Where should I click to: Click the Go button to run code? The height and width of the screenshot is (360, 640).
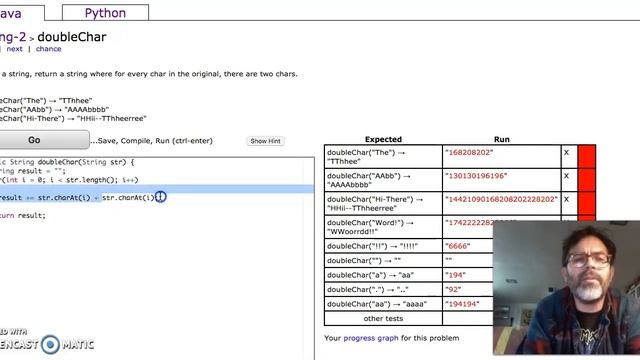(x=44, y=140)
